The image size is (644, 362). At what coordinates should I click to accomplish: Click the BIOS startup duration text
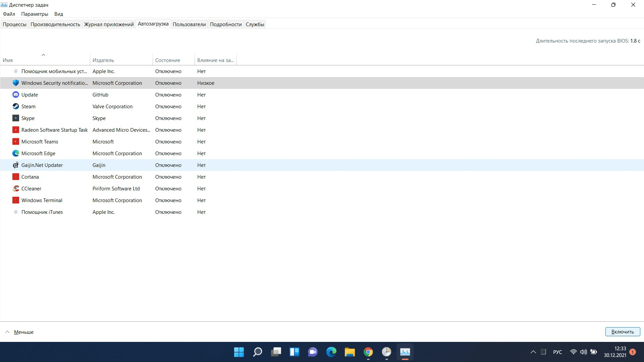(x=588, y=41)
